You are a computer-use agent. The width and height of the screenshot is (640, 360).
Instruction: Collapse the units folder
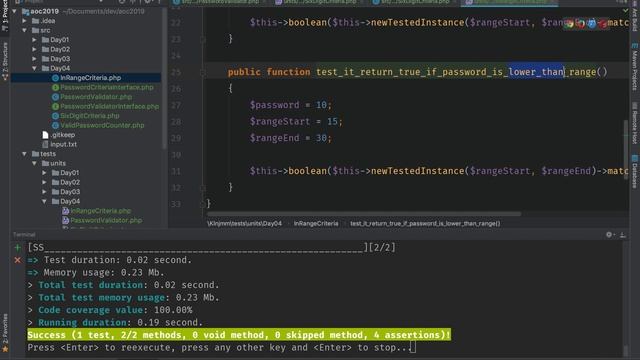[x=34, y=163]
